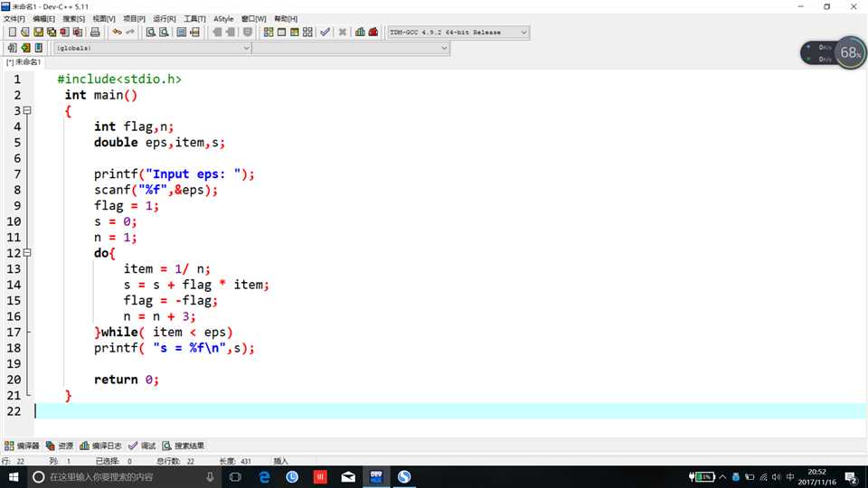Create a new source file via toolbar

pos(12,33)
